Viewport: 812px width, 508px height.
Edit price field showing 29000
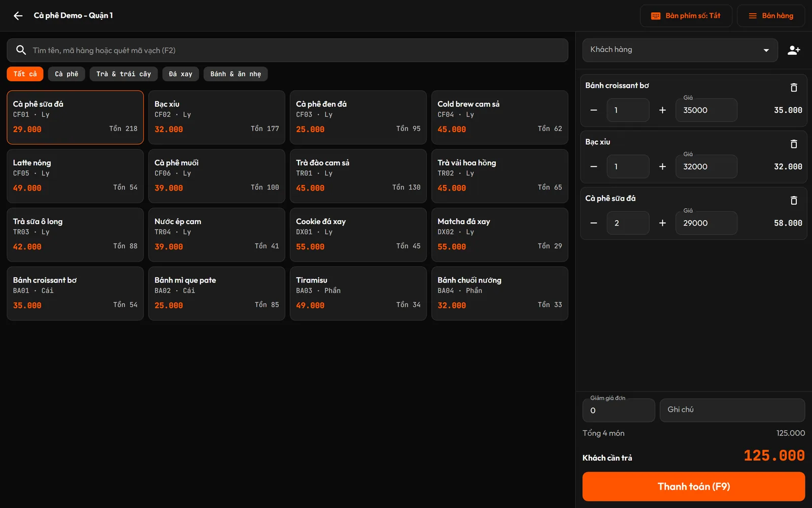(706, 223)
